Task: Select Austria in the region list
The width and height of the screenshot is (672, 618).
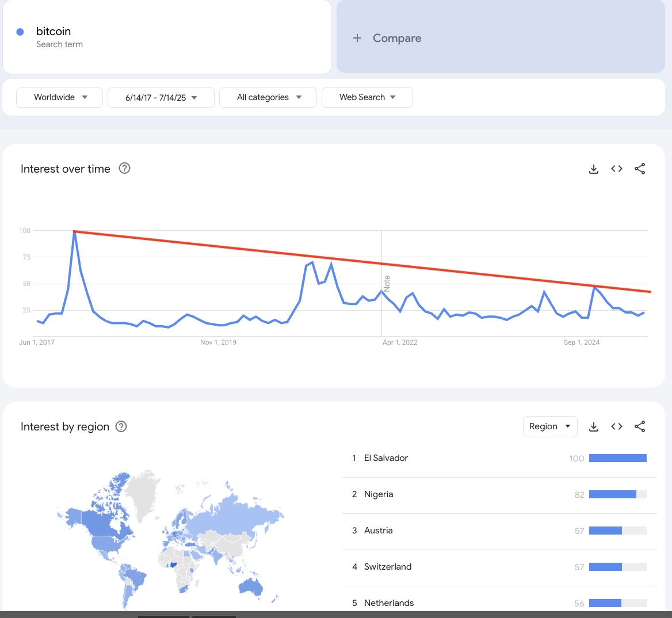Action: click(x=499, y=531)
